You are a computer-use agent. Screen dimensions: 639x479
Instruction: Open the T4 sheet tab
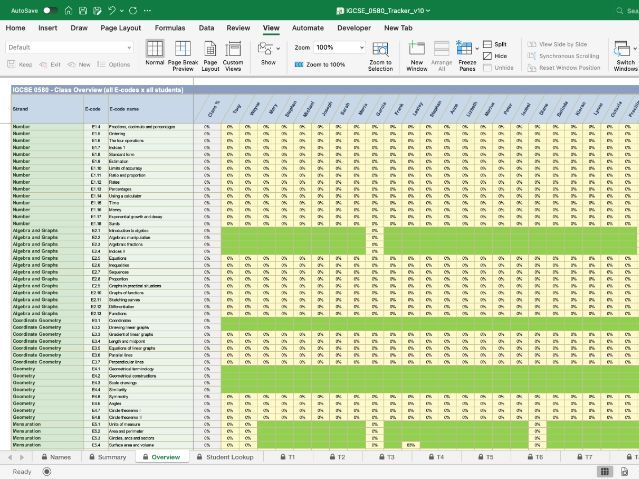pyautogui.click(x=436, y=457)
